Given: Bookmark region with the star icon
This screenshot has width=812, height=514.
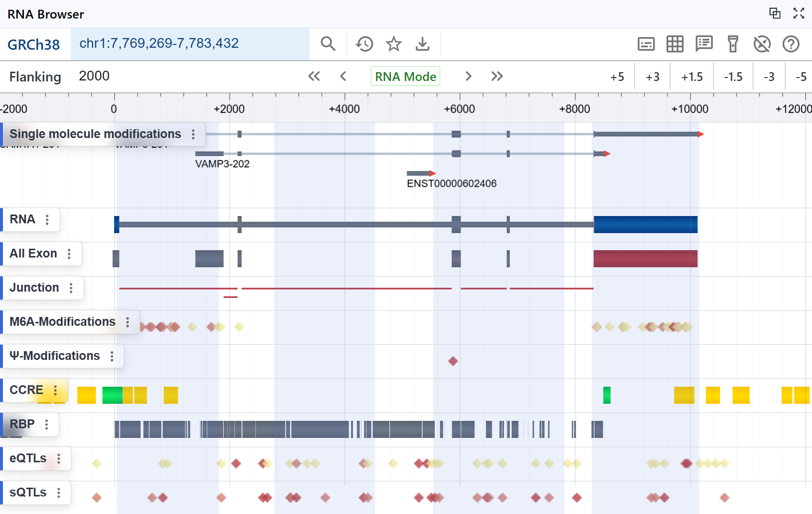Looking at the screenshot, I should (x=393, y=44).
